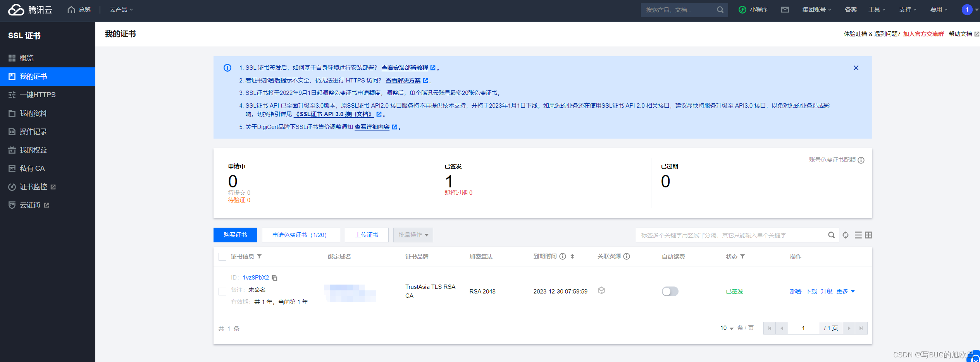This screenshot has height=362, width=980.
Task: Click the Tencent Cloud logo
Action: (30, 10)
